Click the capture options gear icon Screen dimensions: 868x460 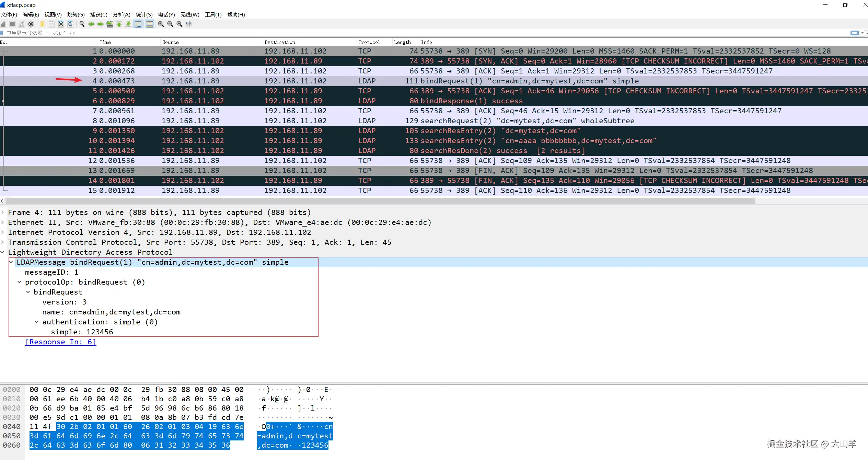click(x=31, y=24)
